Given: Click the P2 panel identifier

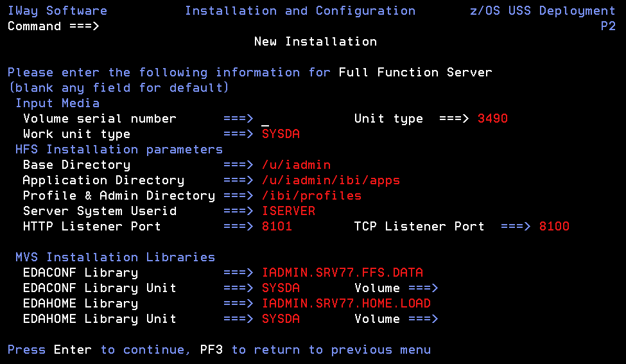Looking at the screenshot, I should [608, 26].
